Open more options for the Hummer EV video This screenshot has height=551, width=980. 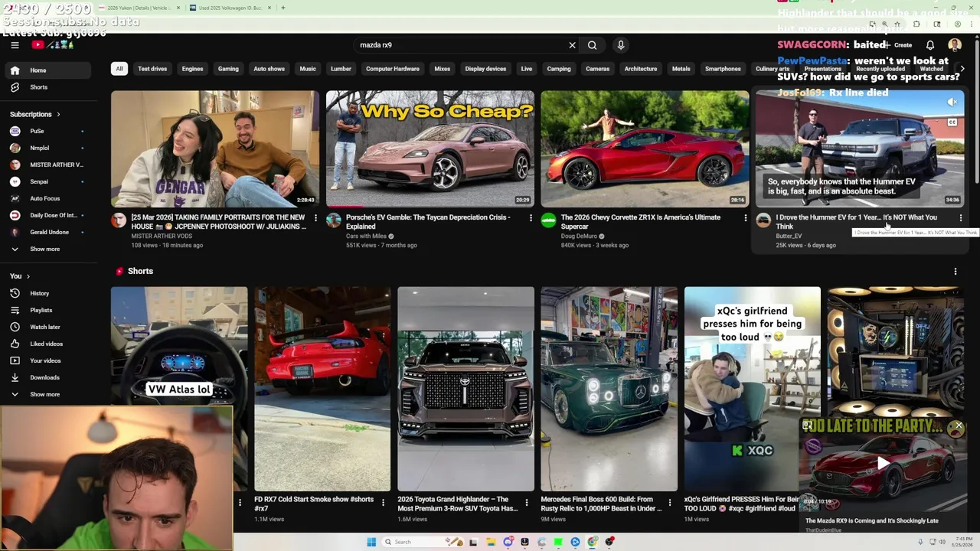coord(961,218)
